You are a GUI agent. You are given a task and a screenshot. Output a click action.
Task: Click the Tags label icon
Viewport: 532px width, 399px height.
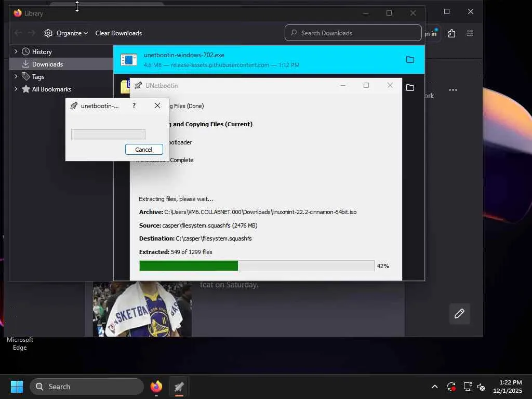[x=26, y=76]
